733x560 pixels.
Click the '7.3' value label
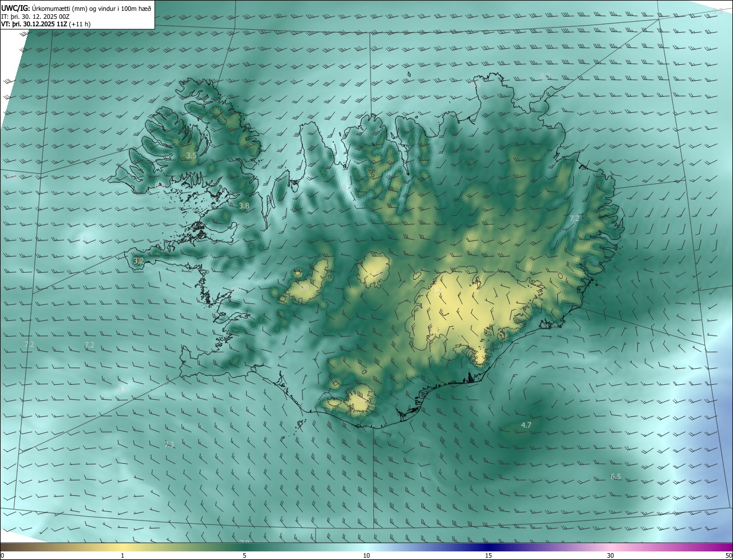tap(169, 444)
